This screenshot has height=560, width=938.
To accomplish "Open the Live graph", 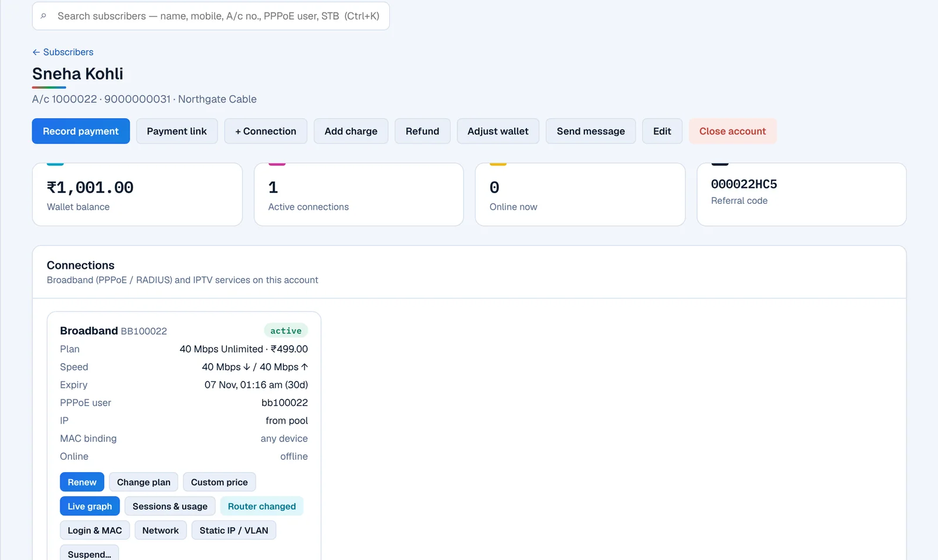I will (90, 506).
